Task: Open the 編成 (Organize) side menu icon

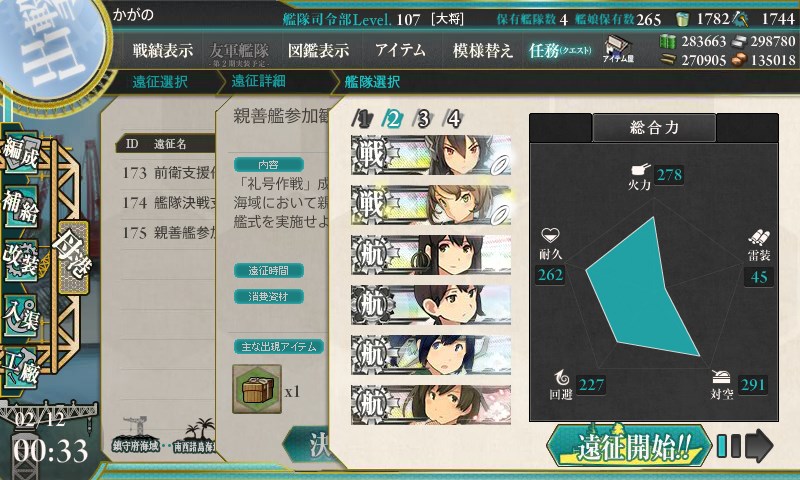Action: (20, 154)
